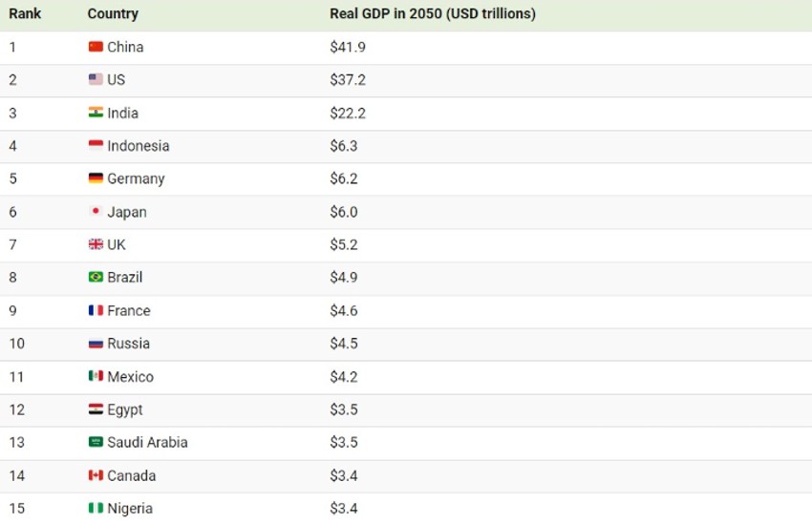Viewport: 812px width, 524px height.
Task: Select the Mexico country name
Action: 130,376
